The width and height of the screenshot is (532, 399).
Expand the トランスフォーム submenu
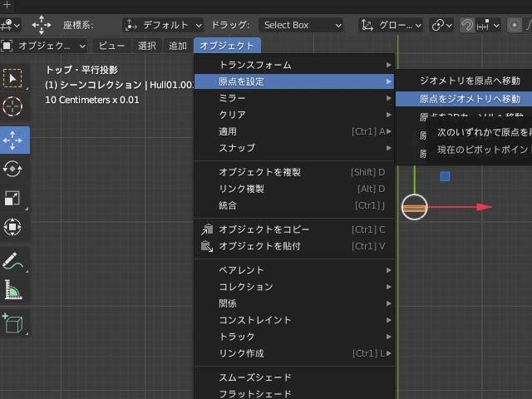(x=294, y=65)
